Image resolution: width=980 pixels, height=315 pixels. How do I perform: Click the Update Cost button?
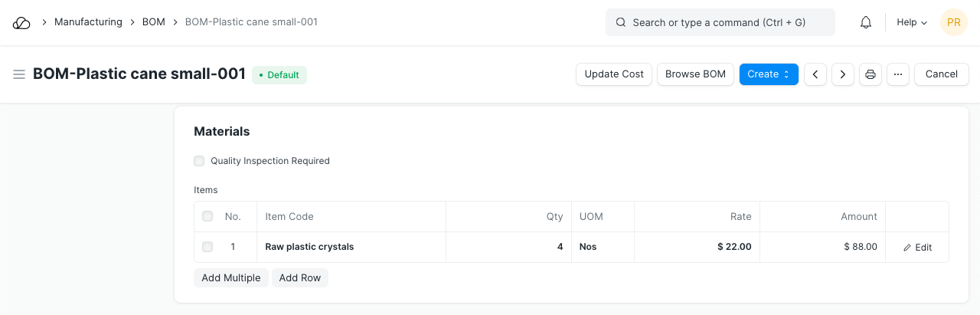coord(614,74)
